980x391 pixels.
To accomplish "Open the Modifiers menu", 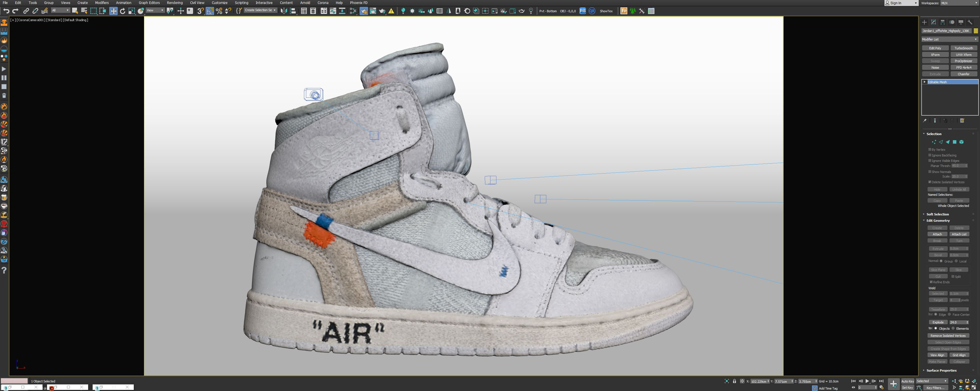I will [x=102, y=3].
